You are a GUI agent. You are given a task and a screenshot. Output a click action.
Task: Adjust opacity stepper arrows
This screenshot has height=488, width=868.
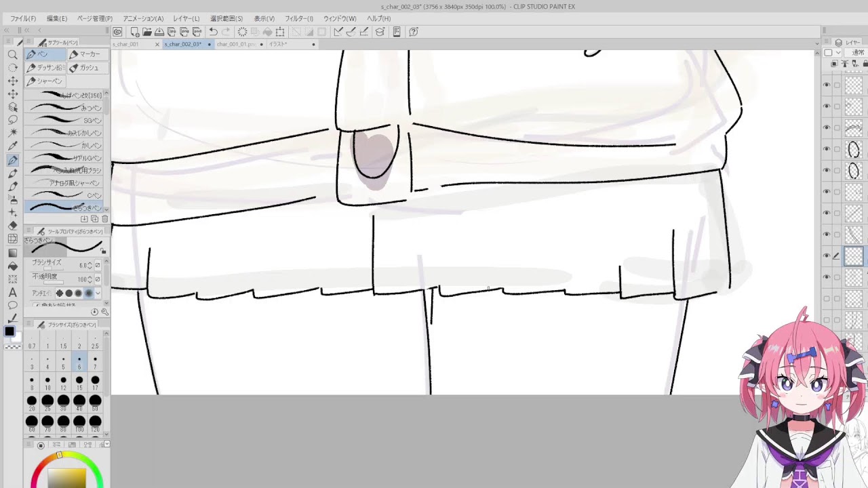coord(90,279)
